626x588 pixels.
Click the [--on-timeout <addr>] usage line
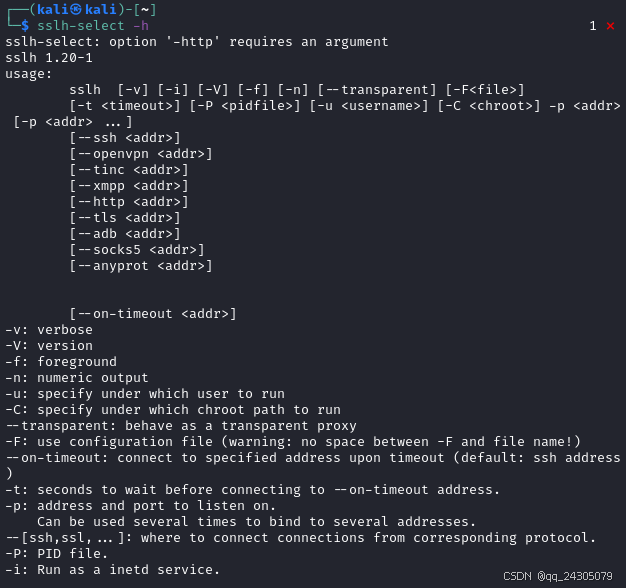(x=153, y=314)
